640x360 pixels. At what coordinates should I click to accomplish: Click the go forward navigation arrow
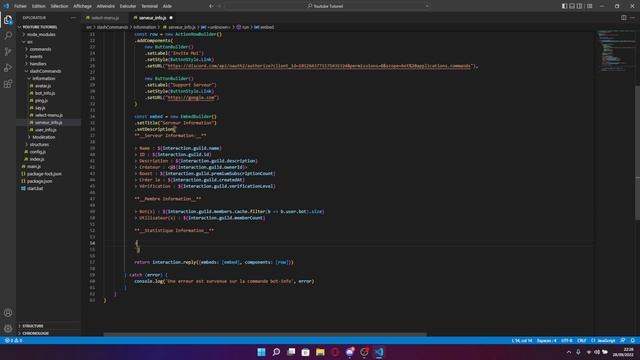click(220, 6)
